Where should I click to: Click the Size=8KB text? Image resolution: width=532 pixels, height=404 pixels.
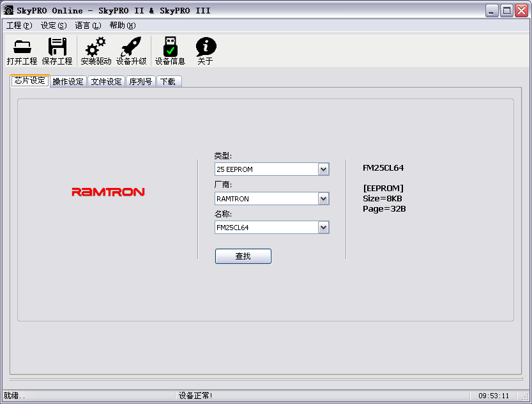[383, 198]
